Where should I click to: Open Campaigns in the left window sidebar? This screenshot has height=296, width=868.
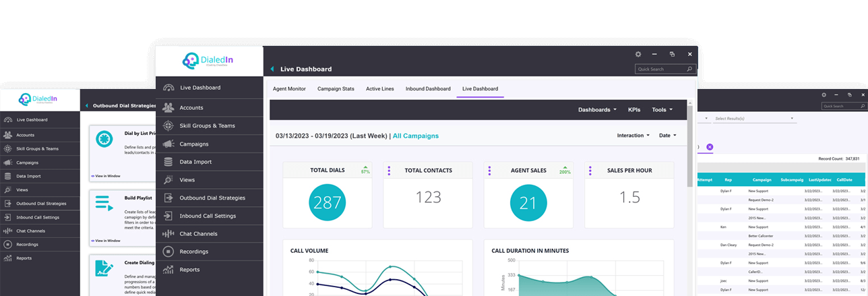[x=40, y=162]
